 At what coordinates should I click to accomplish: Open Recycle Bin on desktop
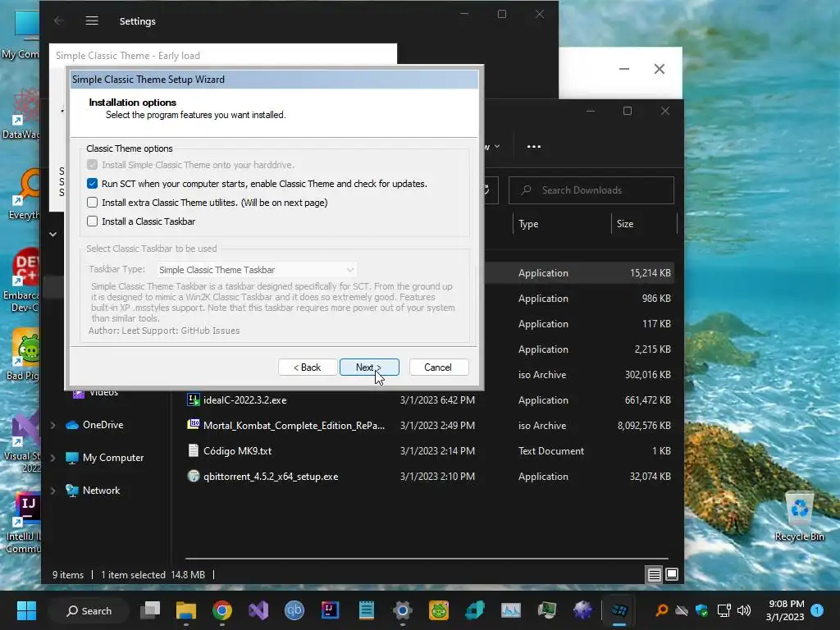799,516
